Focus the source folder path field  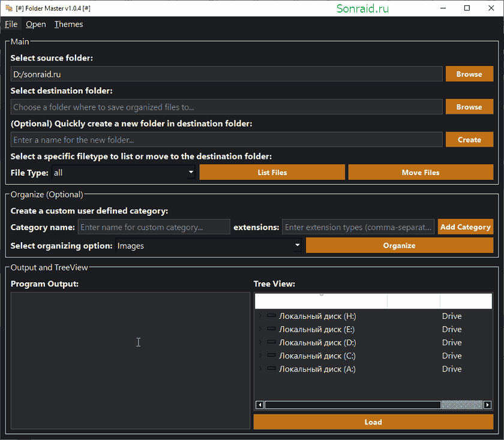(x=226, y=74)
